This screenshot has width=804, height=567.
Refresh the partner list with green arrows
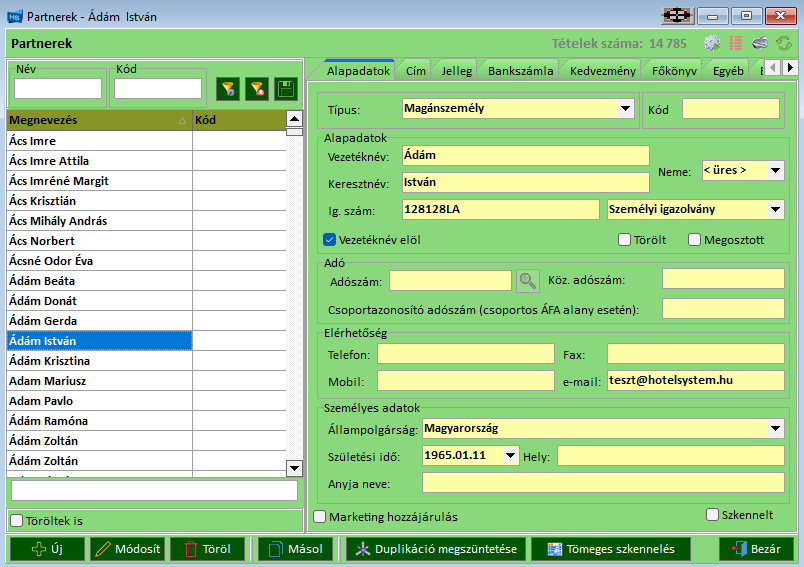[783, 43]
